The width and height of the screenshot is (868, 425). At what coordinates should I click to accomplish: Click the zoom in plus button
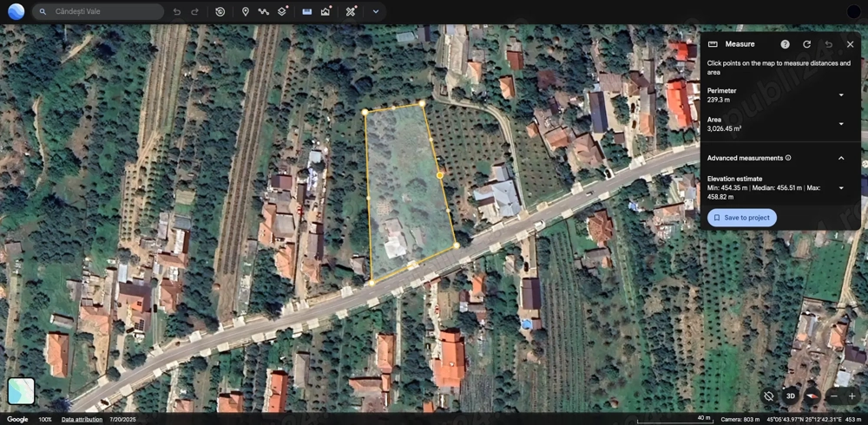852,396
